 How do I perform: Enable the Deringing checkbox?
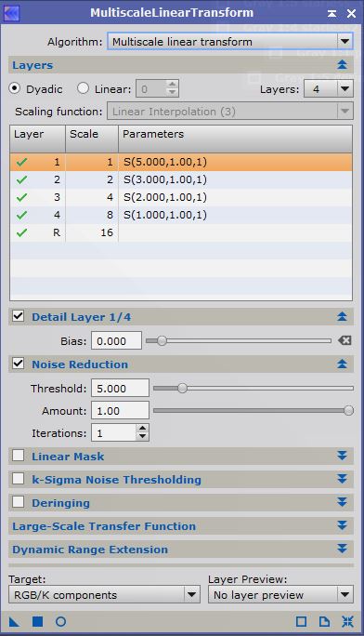(x=18, y=502)
